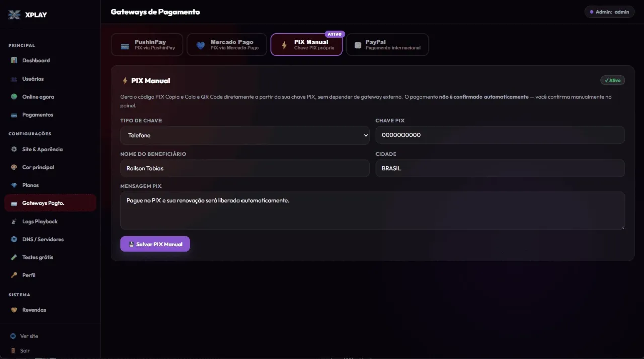
Task: Navigate to Pagamentos
Action: tap(50, 115)
